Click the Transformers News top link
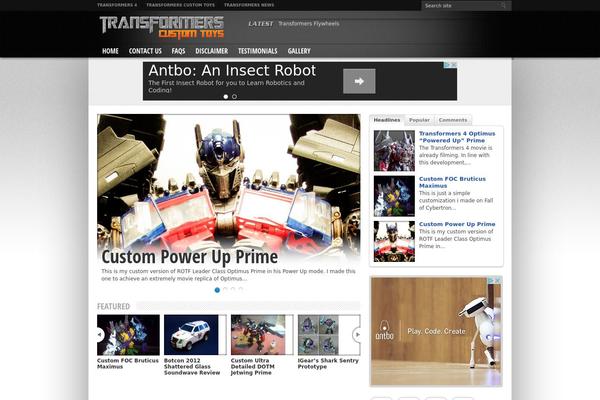 tap(249, 5)
